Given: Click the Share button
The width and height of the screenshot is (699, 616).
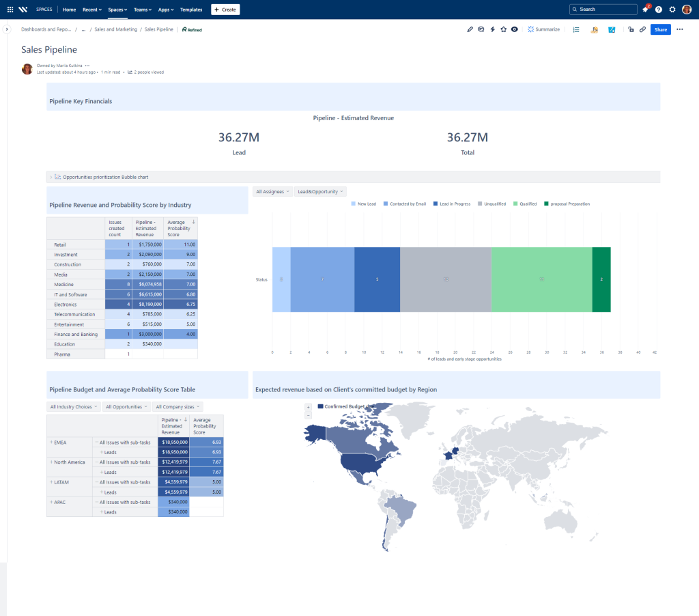Looking at the screenshot, I should pyautogui.click(x=660, y=29).
